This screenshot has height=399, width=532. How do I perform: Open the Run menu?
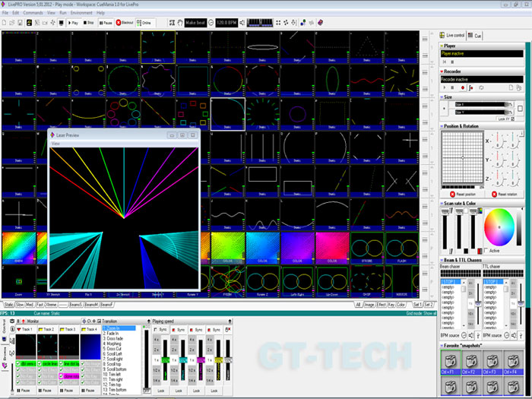(x=63, y=13)
